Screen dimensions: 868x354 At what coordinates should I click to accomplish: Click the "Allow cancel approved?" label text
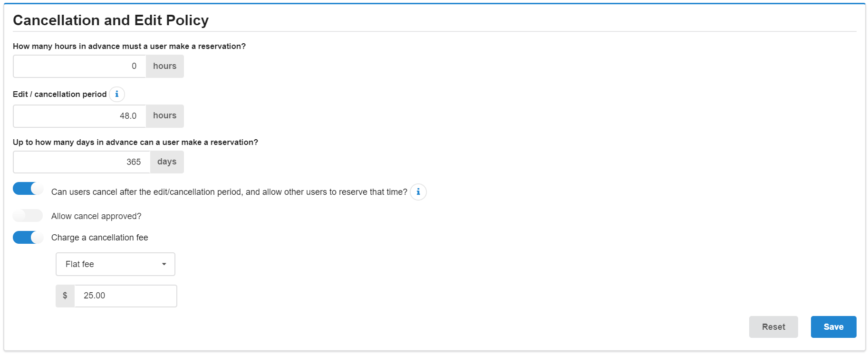click(x=96, y=216)
